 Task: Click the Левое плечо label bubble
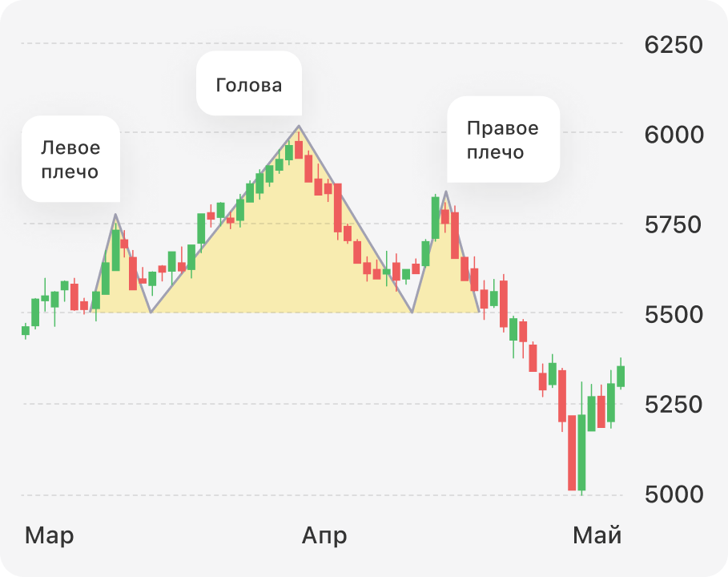70,159
